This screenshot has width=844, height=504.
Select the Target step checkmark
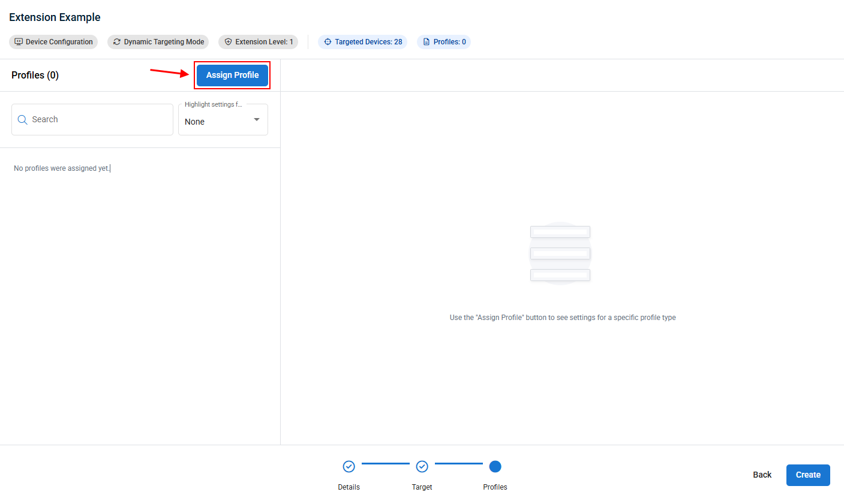[x=422, y=466]
